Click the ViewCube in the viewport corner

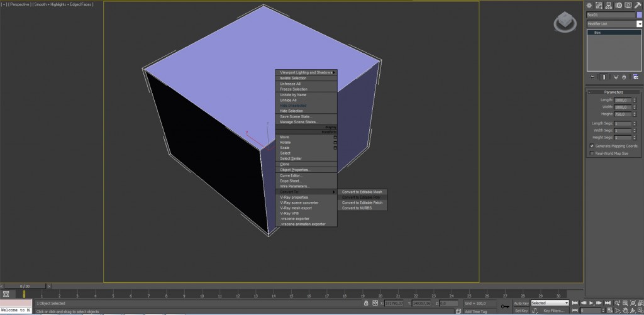tap(565, 22)
